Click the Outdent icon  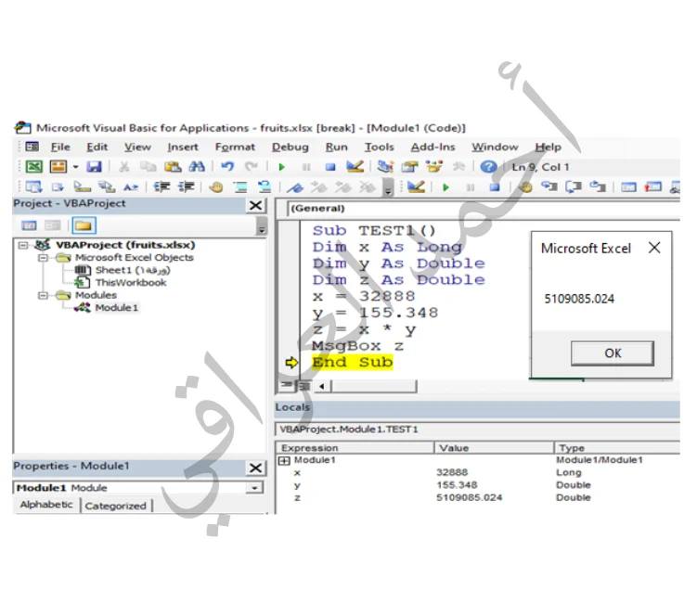[x=186, y=187]
